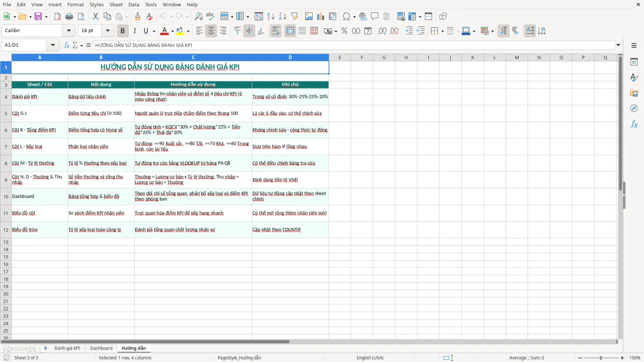Switch to Đánh giá KPI sheet tab
This screenshot has width=644, height=362.
[67, 348]
